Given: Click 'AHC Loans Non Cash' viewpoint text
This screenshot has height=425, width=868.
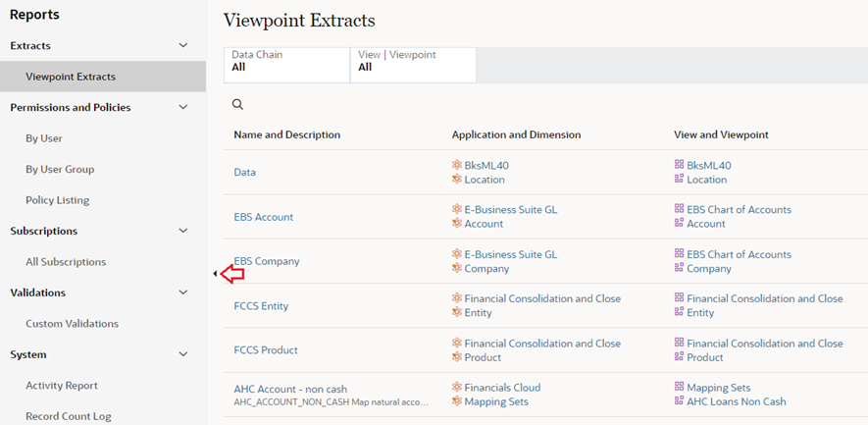Looking at the screenshot, I should pyautogui.click(x=737, y=401).
